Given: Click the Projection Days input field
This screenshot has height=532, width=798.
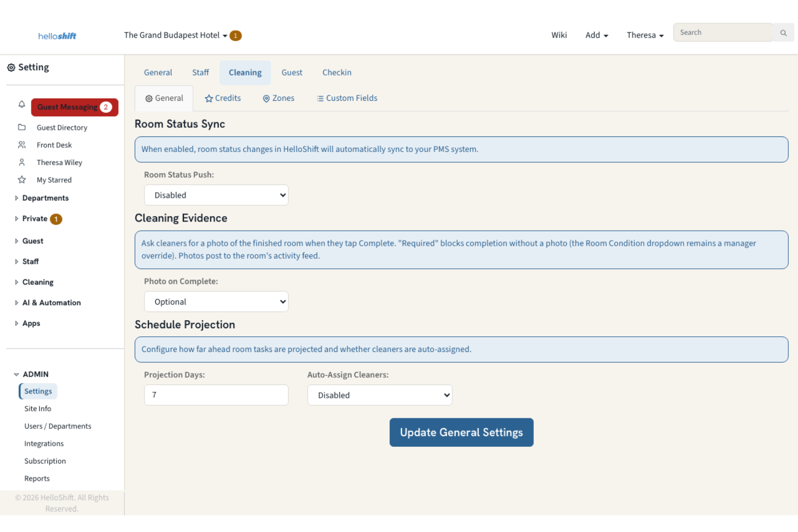Looking at the screenshot, I should tap(216, 395).
